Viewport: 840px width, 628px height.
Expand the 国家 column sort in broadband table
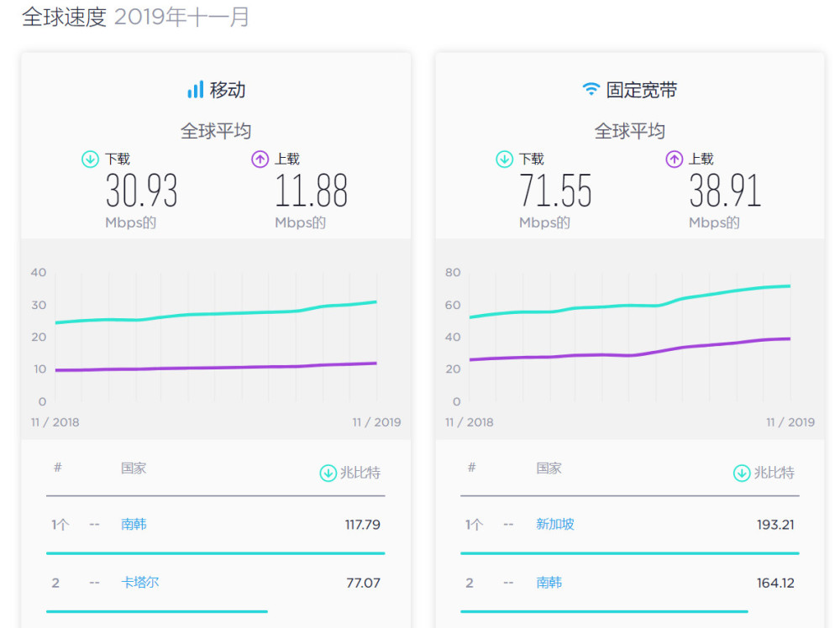[x=550, y=468]
